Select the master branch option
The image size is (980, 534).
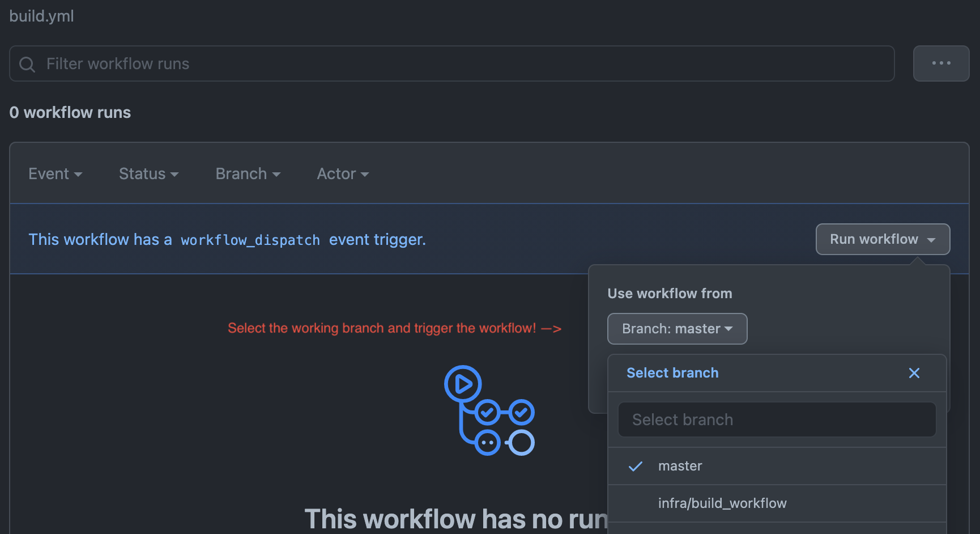680,466
